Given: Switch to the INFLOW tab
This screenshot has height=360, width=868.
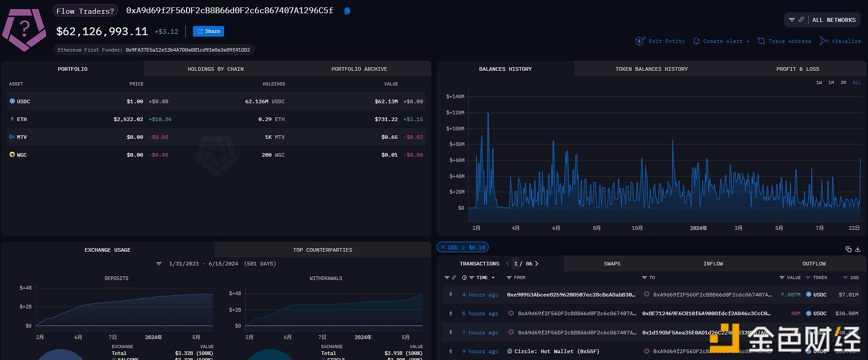Looking at the screenshot, I should click(713, 264).
